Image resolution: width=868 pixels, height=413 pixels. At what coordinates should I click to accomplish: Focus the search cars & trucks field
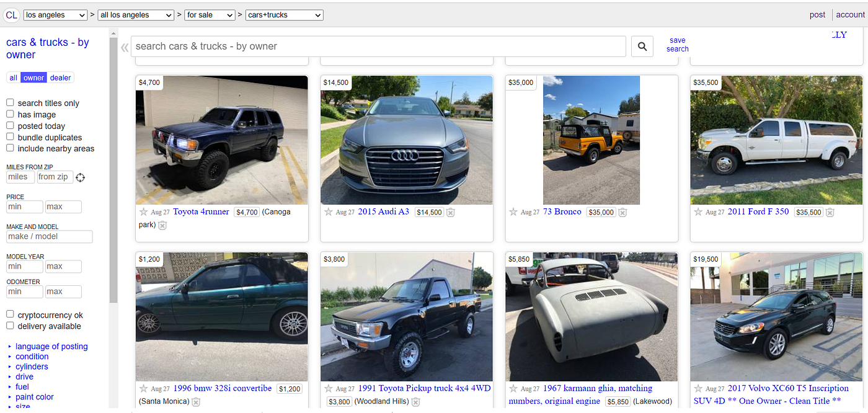pos(378,47)
